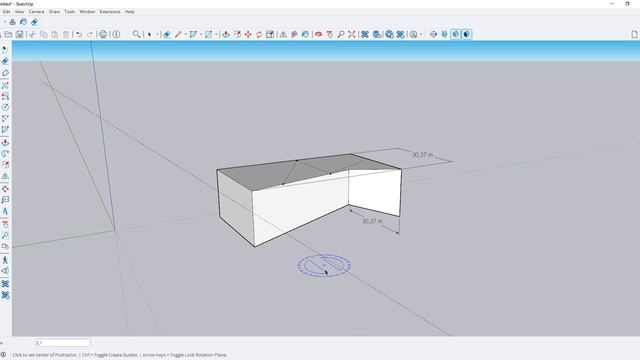Open the View menu
Viewport: 640px width, 360px height.
[x=19, y=12]
